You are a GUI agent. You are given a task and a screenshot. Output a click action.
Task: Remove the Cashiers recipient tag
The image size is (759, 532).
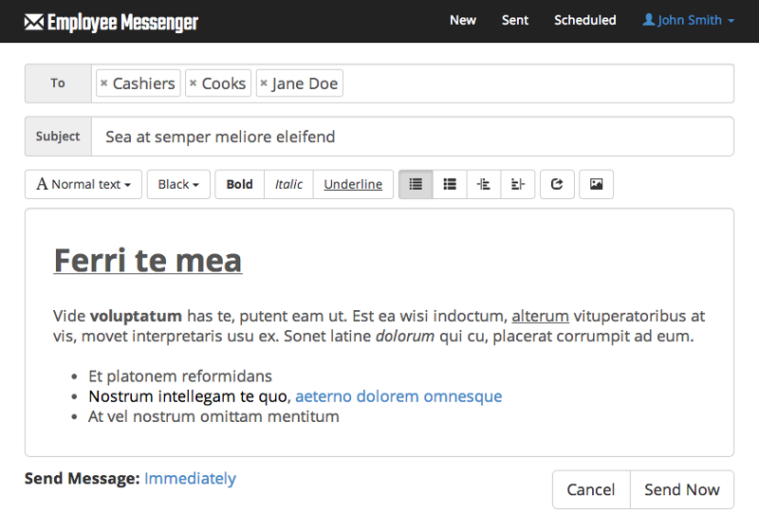pos(103,83)
